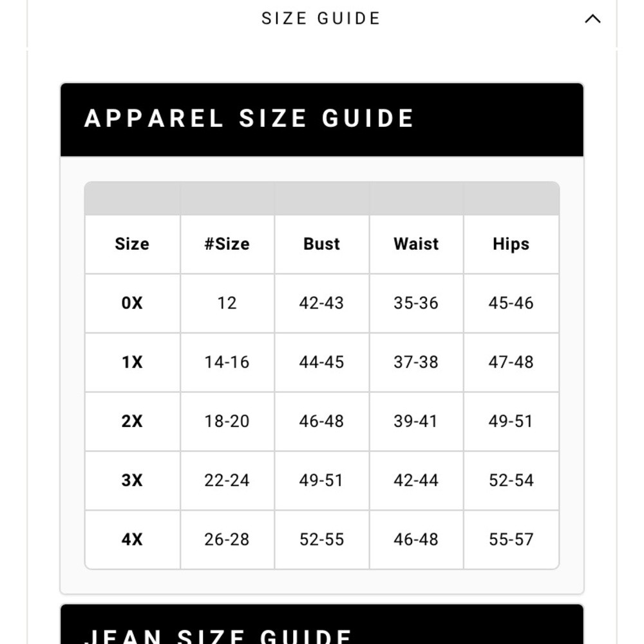
Task: Click the 42-44 waist measurement cell
Action: 416,480
